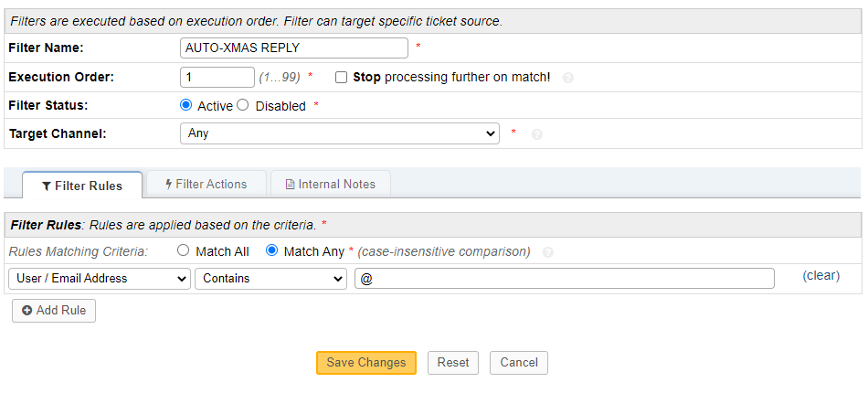Click the plus icon on Add Rule
The height and width of the screenshot is (404, 868).
[26, 311]
